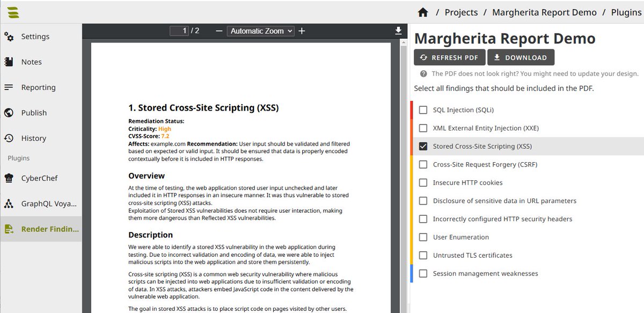Click the SysReptor logo icon
644x313 pixels.
coord(13,12)
